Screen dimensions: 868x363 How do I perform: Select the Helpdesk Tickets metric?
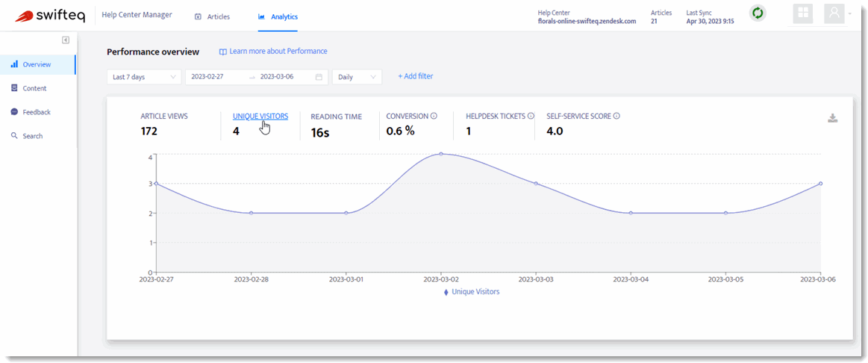[x=496, y=117]
